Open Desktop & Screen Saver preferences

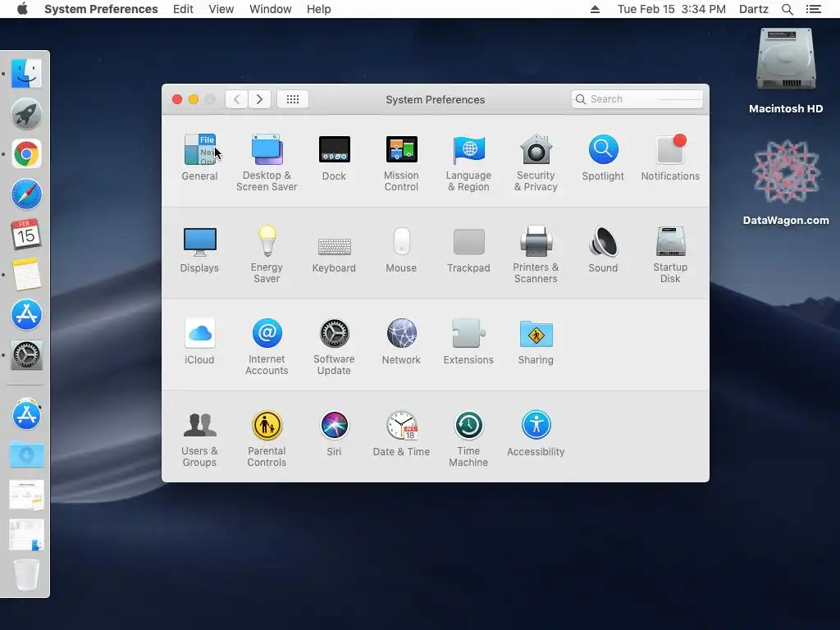coord(267,162)
